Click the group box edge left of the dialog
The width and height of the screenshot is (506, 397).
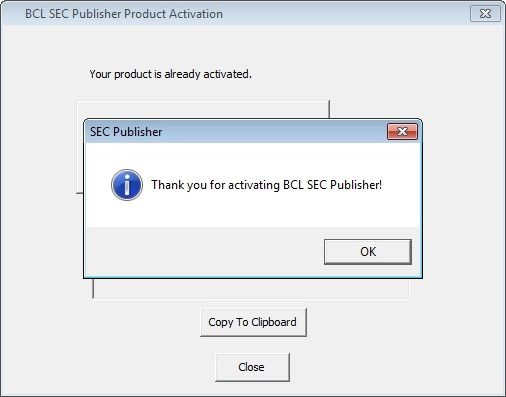80,193
